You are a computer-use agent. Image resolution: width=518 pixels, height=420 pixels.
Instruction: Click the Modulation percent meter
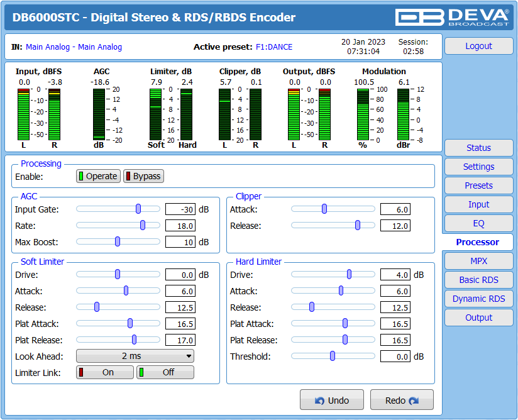point(363,114)
